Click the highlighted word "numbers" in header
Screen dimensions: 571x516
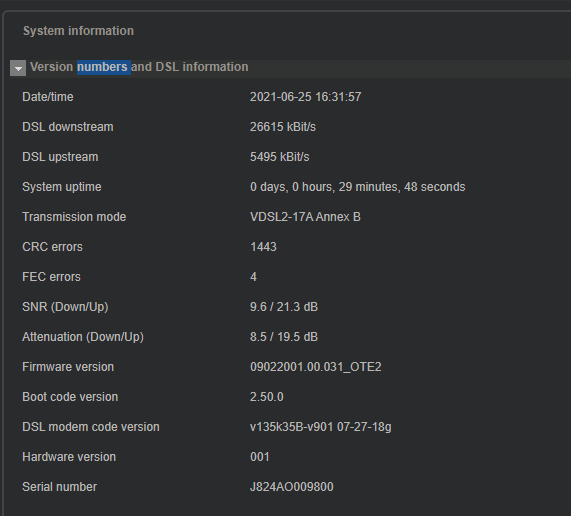pos(102,67)
